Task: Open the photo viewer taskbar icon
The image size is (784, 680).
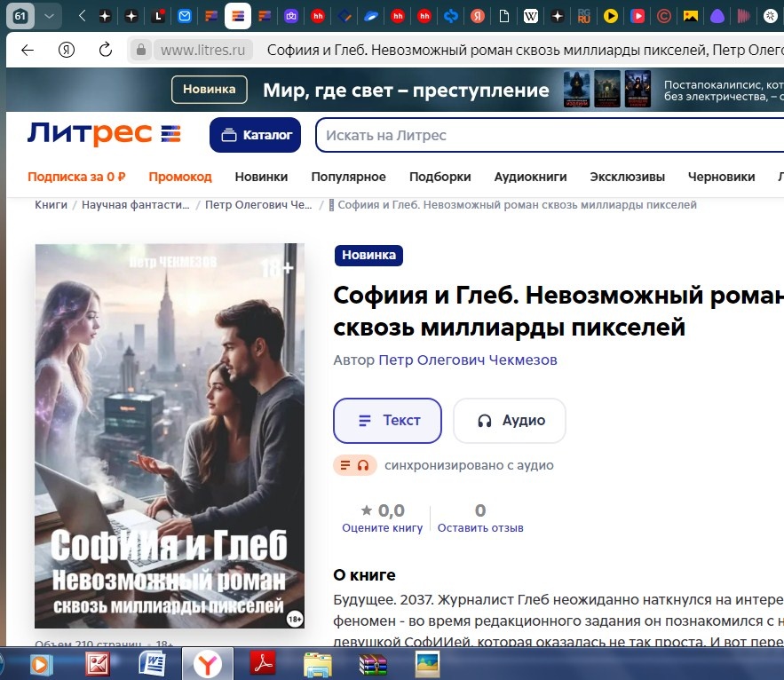Action: (x=427, y=664)
